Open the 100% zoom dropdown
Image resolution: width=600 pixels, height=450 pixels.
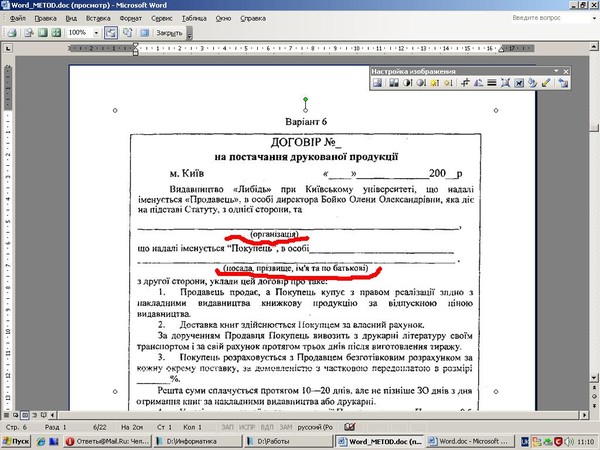pyautogui.click(x=96, y=33)
